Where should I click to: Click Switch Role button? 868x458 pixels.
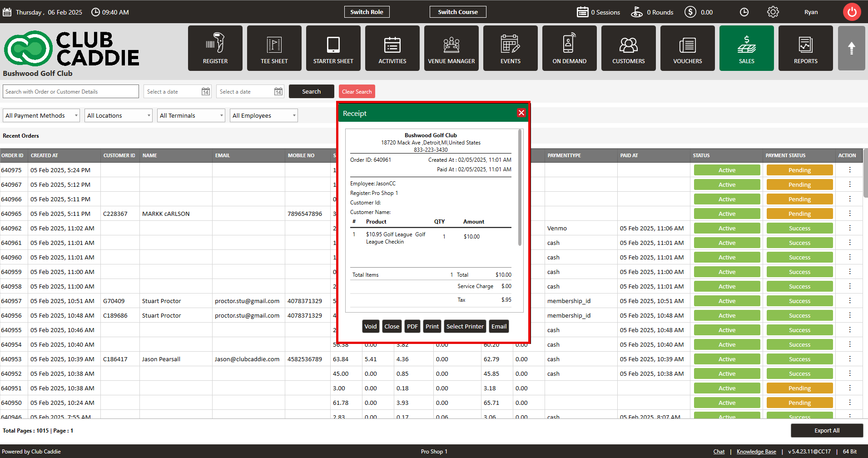[x=367, y=12]
